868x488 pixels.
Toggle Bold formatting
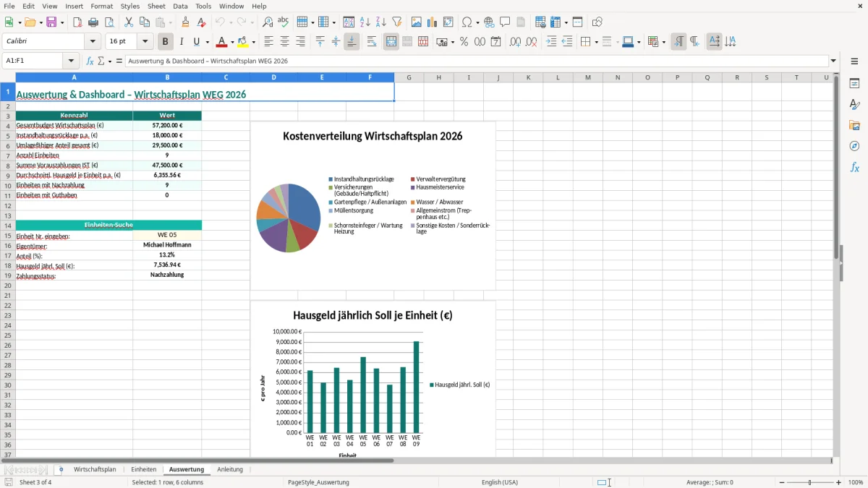click(166, 42)
